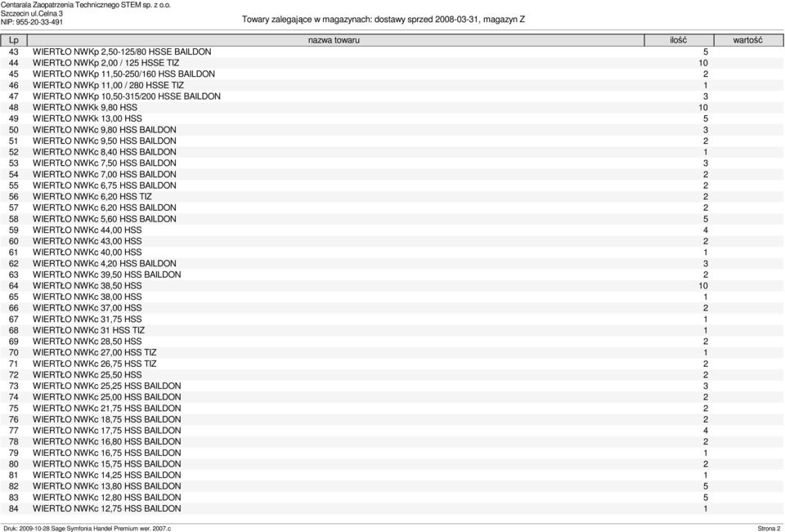
Task: Select row 'WIERTŁO NWKp 2,50-125/80 HSSE BAILDON'
Action: click(392, 52)
